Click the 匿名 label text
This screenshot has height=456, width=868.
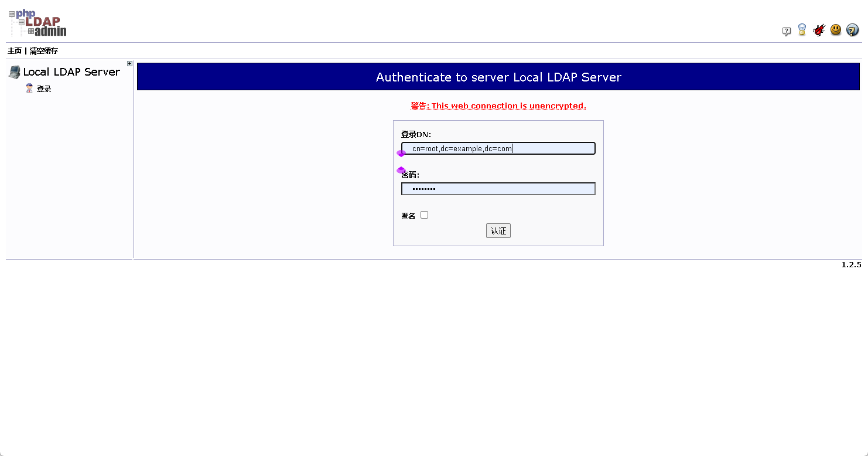[408, 216]
